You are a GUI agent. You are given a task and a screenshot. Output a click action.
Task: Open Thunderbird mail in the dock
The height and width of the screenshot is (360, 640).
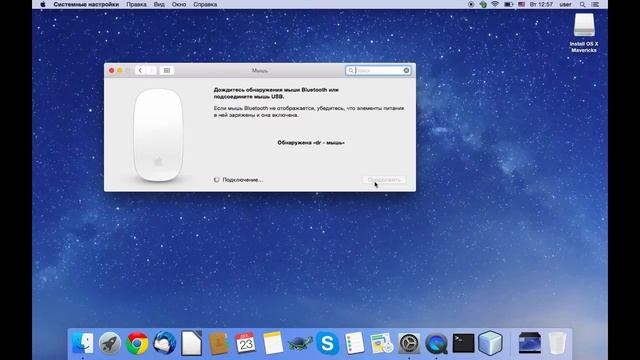[x=164, y=343]
